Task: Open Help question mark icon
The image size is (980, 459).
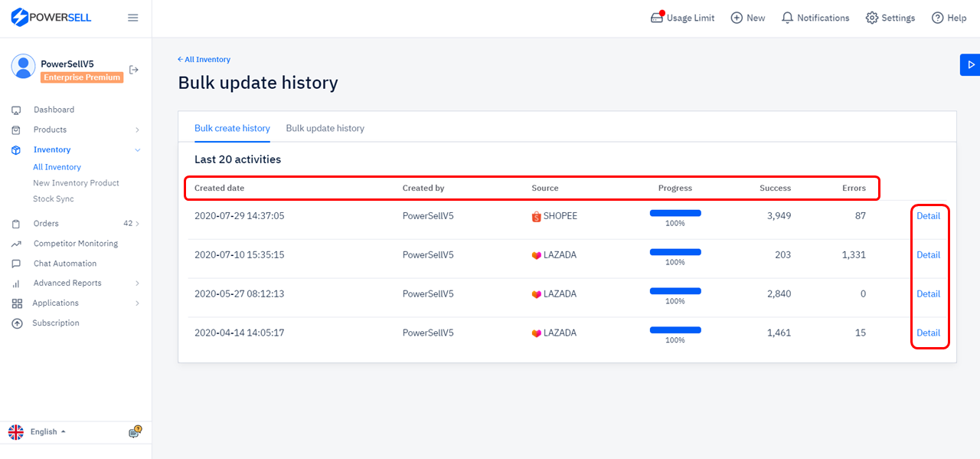Action: 937,18
